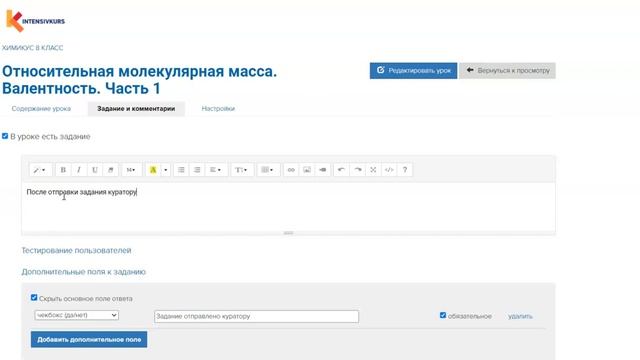Open the 'чекбокс (да/нет)' field type dropdown
The width and height of the screenshot is (640, 360).
pyautogui.click(x=77, y=315)
